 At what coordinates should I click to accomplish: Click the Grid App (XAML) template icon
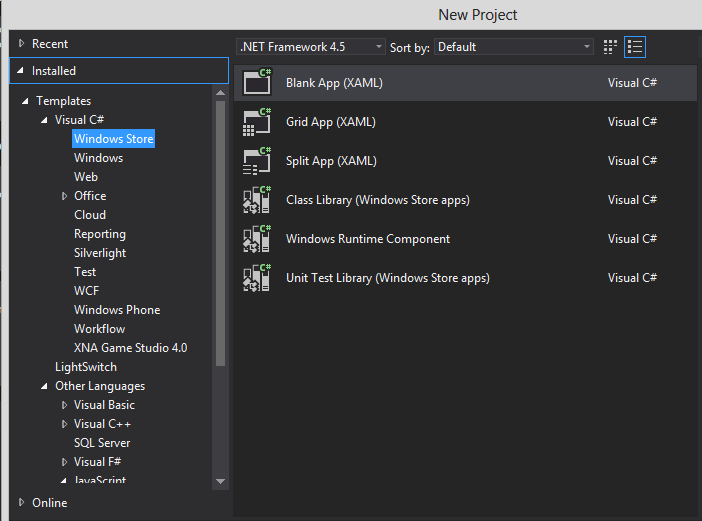[x=257, y=122]
